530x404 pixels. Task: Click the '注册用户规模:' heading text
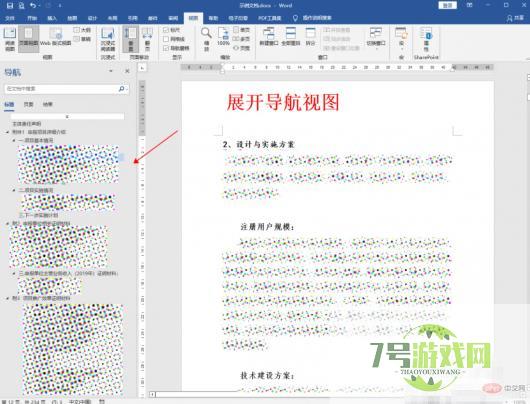pyautogui.click(x=267, y=227)
